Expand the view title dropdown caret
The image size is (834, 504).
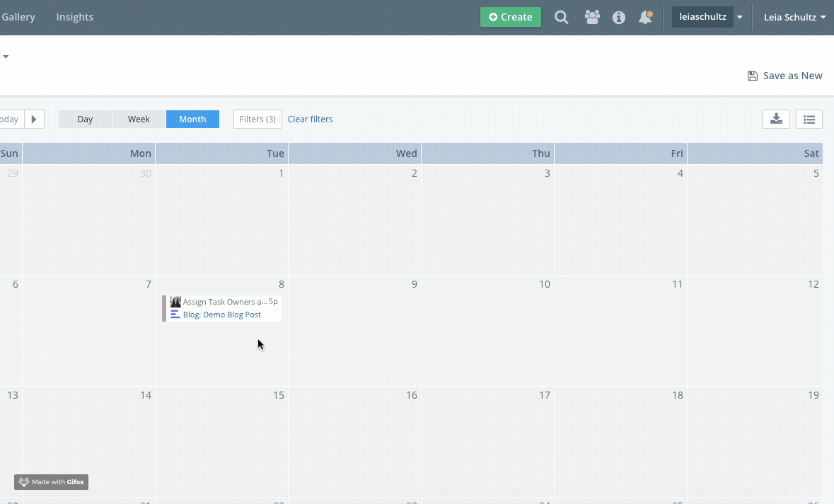(x=6, y=57)
